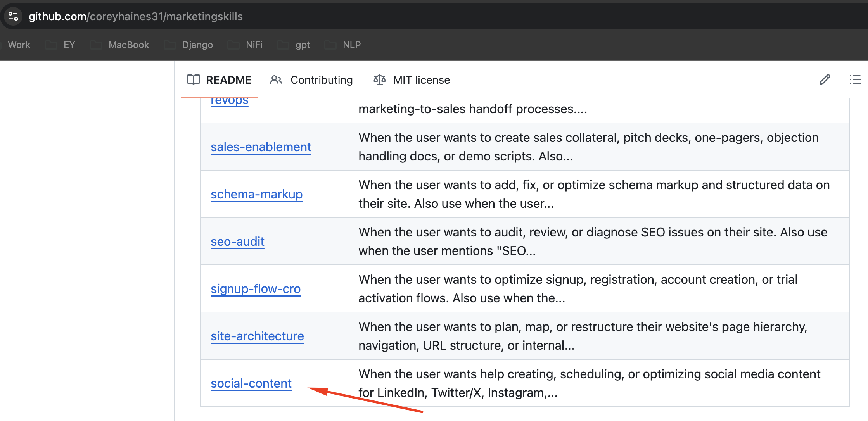Expand the gpt bookmarks folder
Screen dimensions: 868x421
pos(294,45)
